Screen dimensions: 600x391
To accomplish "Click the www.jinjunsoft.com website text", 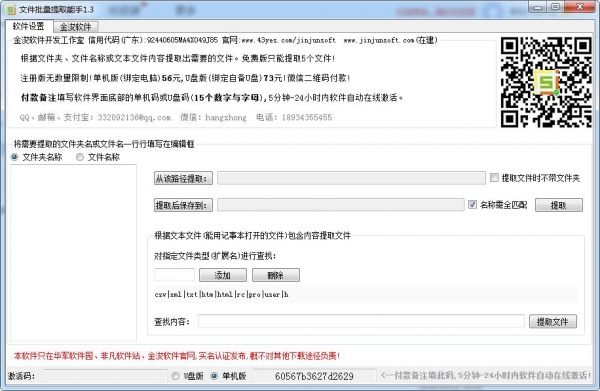I will [379, 40].
